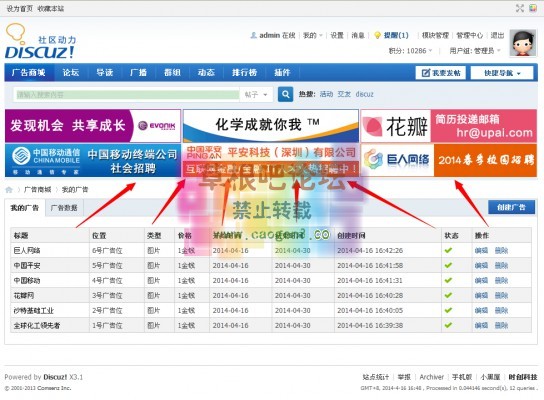This screenshot has height=400, width=544.
Task: Click the 站点统计 footer link
Action: (x=376, y=377)
